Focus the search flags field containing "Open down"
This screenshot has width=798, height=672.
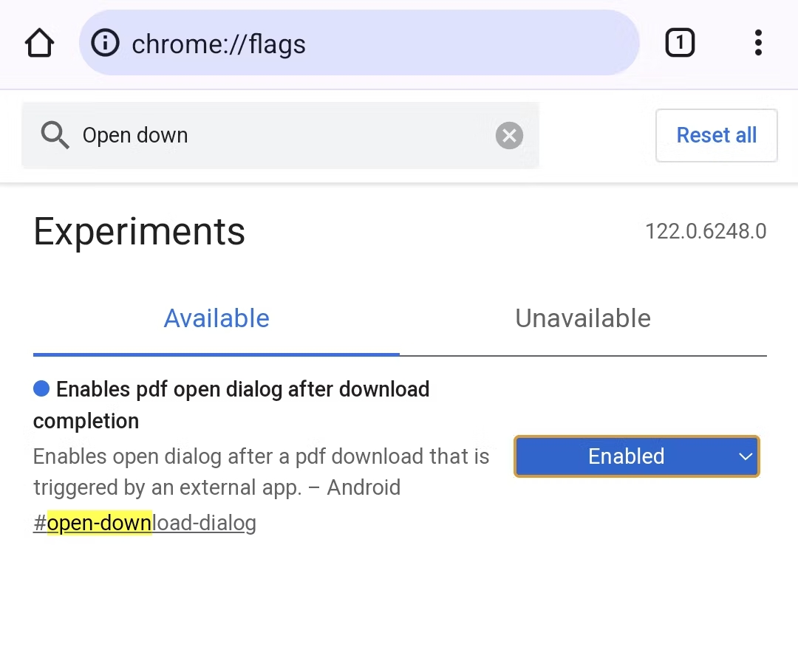tap(280, 135)
